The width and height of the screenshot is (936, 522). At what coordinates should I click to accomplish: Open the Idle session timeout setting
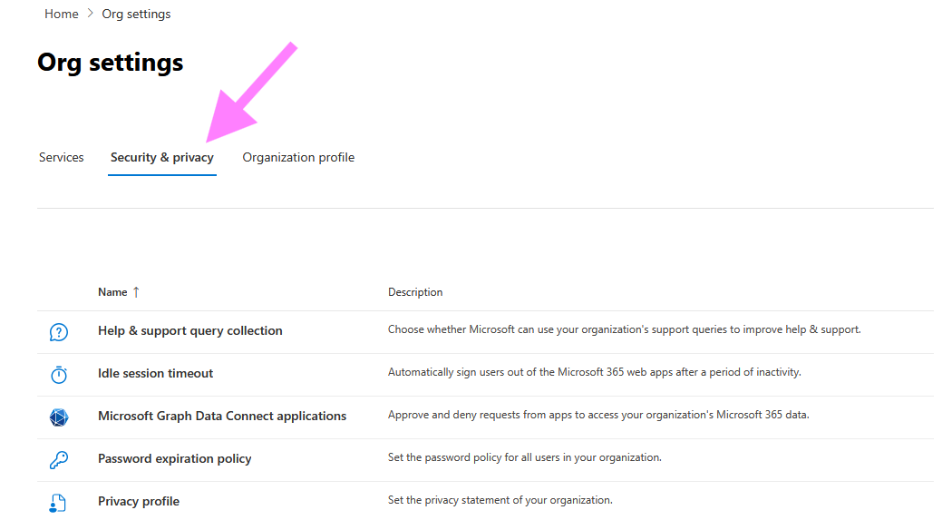tap(155, 373)
